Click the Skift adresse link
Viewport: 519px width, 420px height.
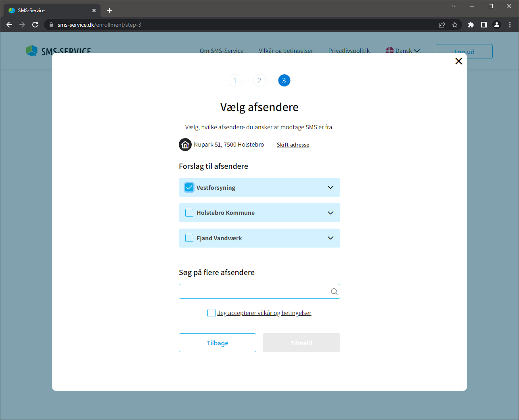pyautogui.click(x=293, y=145)
